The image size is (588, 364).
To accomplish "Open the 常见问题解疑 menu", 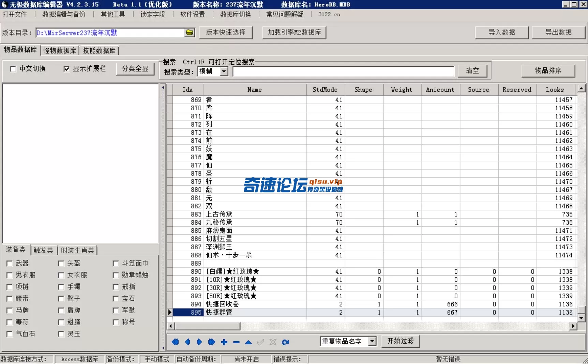I will pyautogui.click(x=285, y=14).
